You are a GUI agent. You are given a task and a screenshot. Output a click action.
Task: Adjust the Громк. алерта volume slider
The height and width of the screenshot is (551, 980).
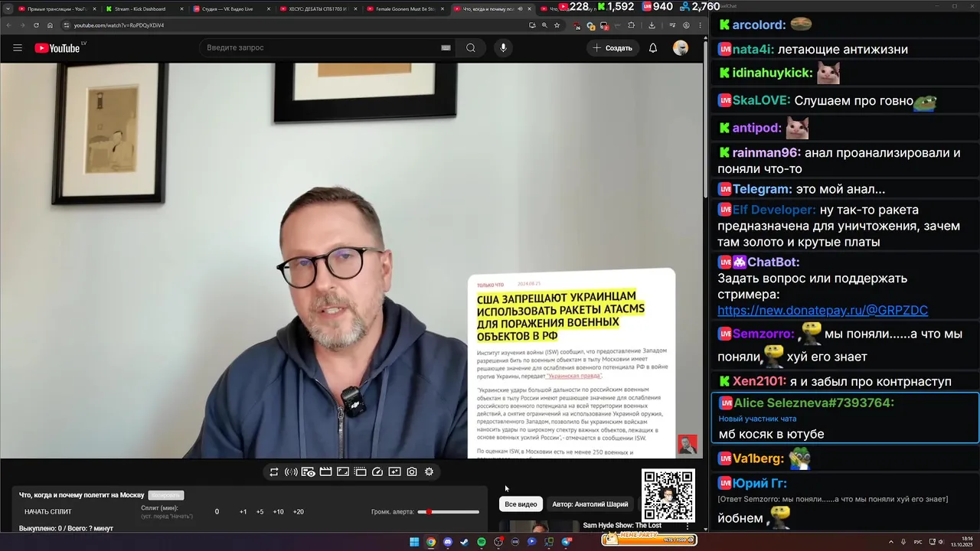tap(449, 512)
